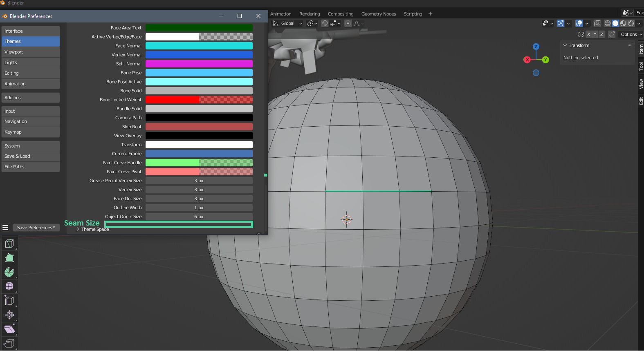
Task: Switch to wireframe viewport shading
Action: [608, 23]
